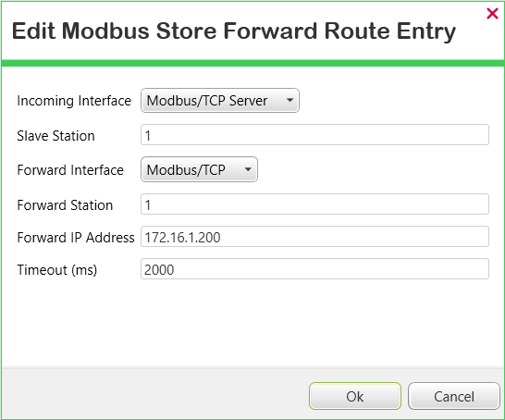Click the Timeout field containing 2000
The height and width of the screenshot is (420, 505).
click(x=314, y=269)
